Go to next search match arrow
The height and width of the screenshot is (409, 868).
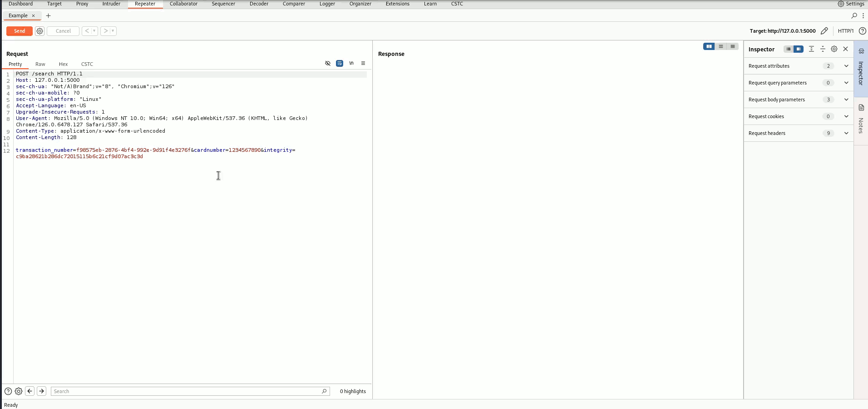42,391
